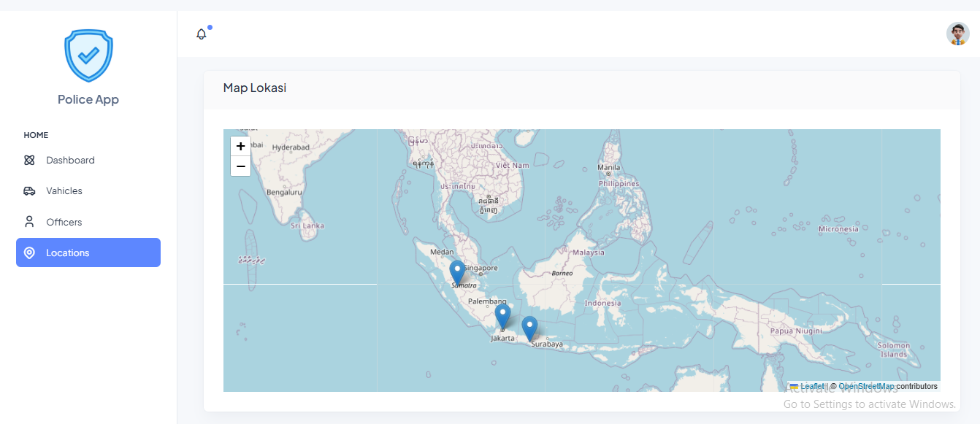This screenshot has height=424, width=980.
Task: Click the Vahicles truck icon
Action: tap(29, 191)
